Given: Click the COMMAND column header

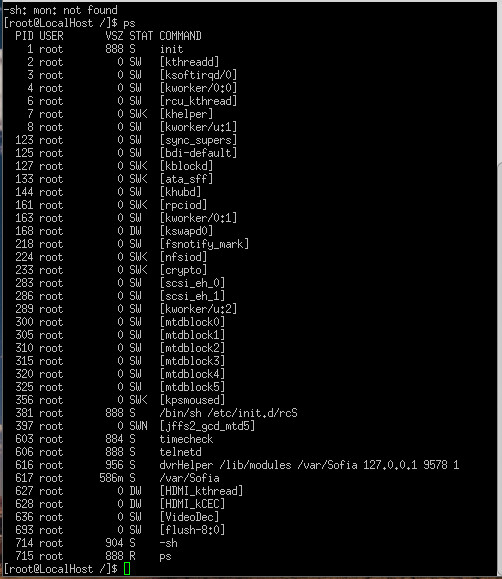Looking at the screenshot, I should 180,36.
